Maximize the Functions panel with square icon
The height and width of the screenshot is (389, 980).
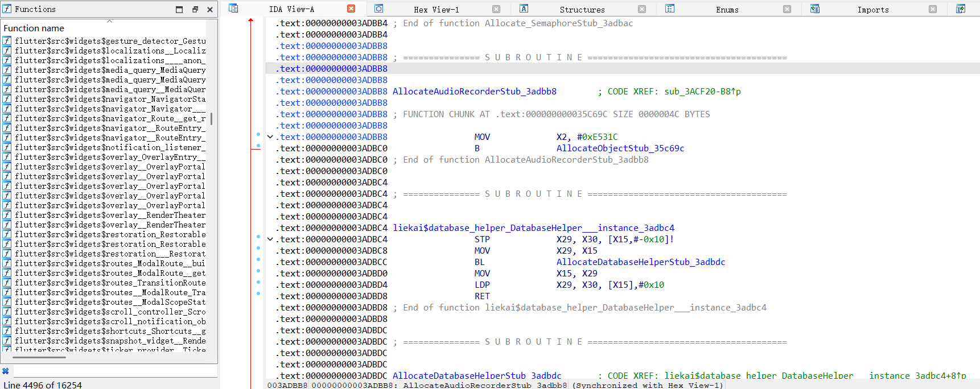tap(179, 9)
